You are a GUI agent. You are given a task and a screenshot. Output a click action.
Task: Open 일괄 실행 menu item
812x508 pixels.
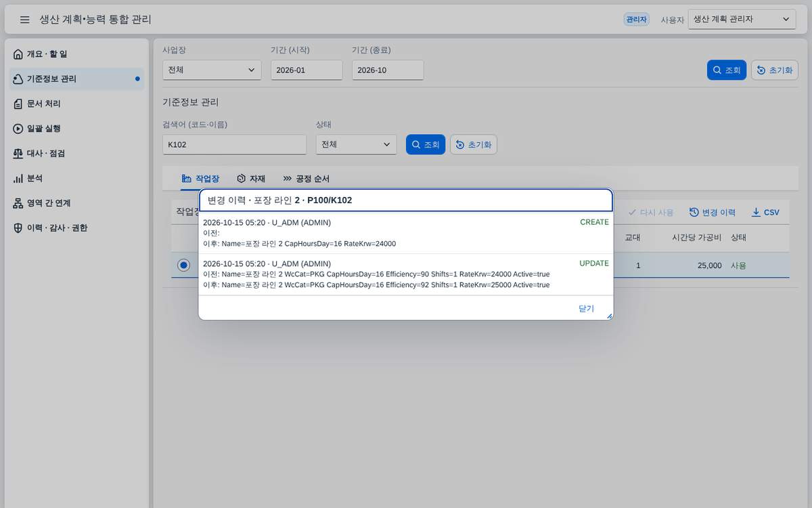coord(77,129)
